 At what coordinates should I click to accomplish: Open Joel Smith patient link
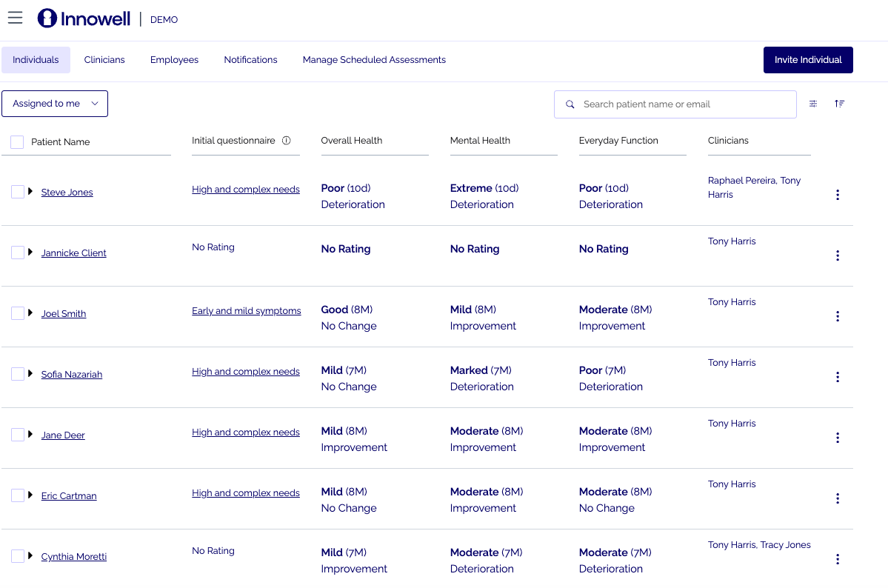coord(64,314)
